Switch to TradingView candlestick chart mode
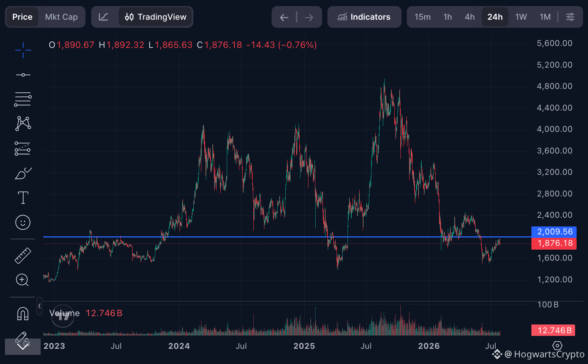 156,17
